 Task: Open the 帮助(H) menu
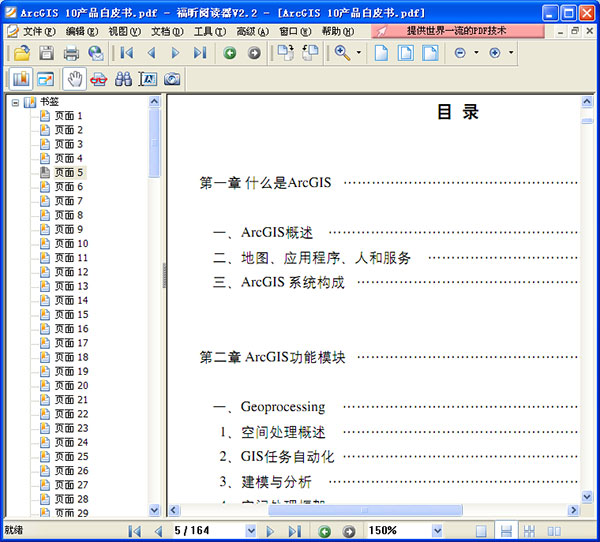click(338, 31)
